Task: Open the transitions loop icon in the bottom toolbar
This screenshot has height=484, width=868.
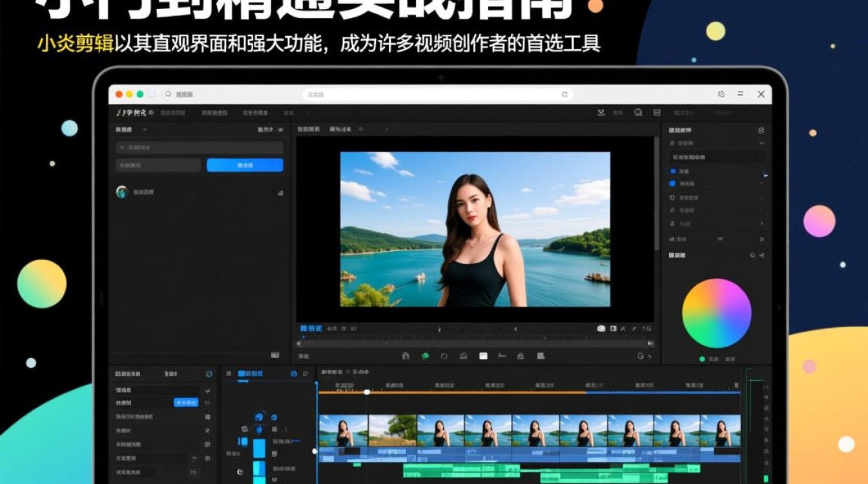Action: [444, 356]
